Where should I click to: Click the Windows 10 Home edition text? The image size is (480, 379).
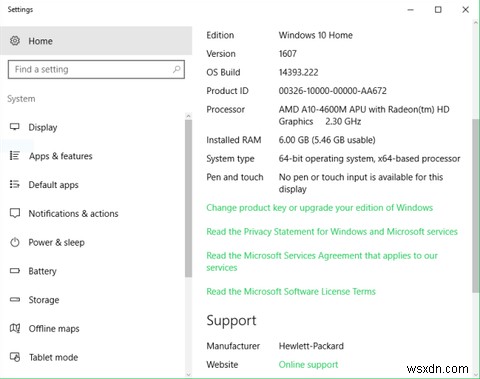click(315, 35)
